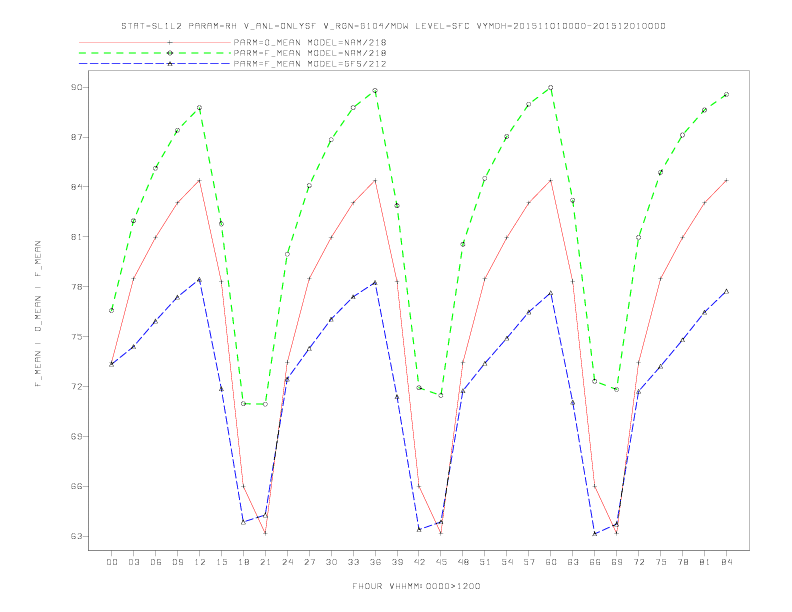792x612 pixels.
Task: Click the red solid legend line sample
Action: coord(155,42)
